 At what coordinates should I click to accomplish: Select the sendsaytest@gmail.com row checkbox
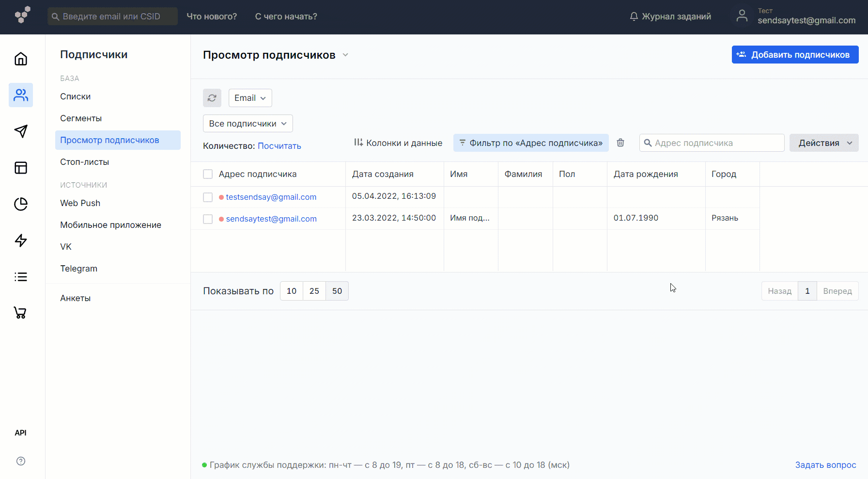(208, 219)
